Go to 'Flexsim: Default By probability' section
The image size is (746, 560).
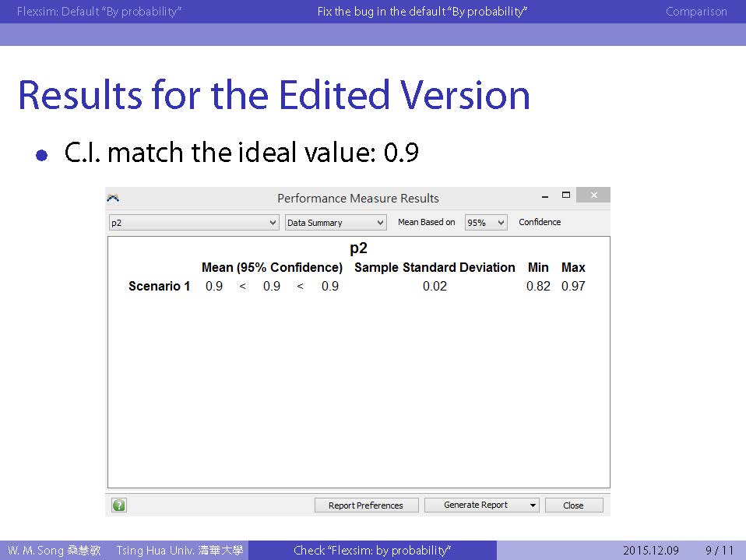pos(99,12)
